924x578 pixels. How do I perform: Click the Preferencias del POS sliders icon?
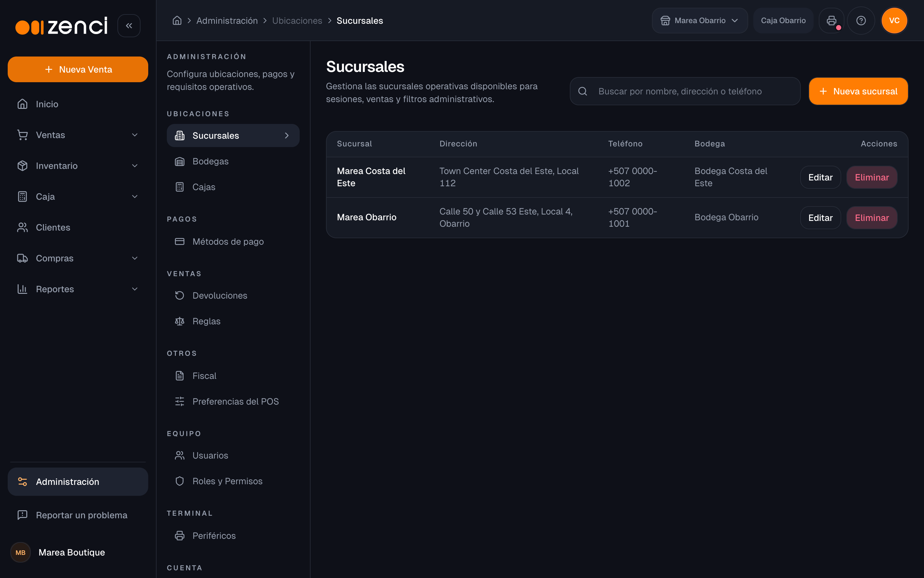click(x=179, y=401)
